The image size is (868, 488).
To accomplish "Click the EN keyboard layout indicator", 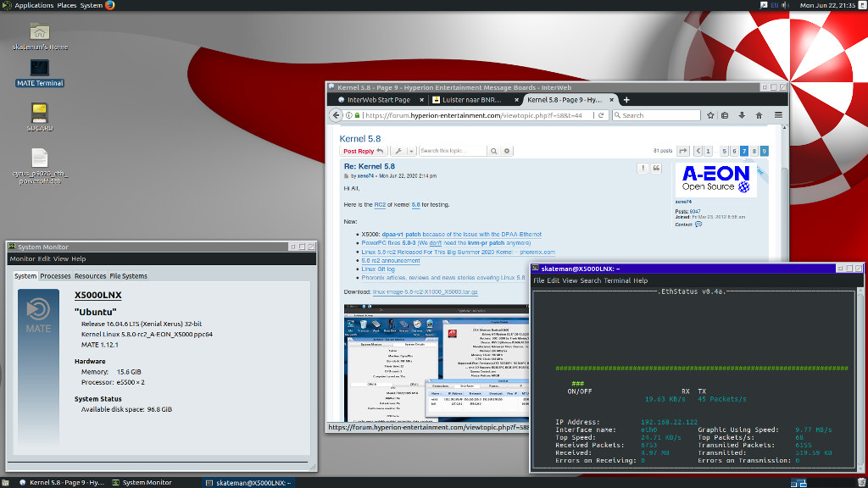I will click(775, 5).
